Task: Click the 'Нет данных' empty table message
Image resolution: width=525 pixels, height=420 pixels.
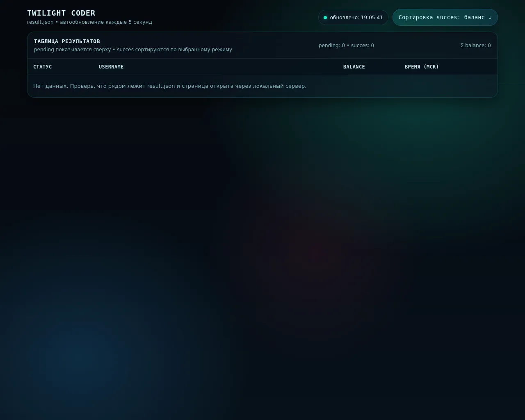Action: tap(170, 86)
